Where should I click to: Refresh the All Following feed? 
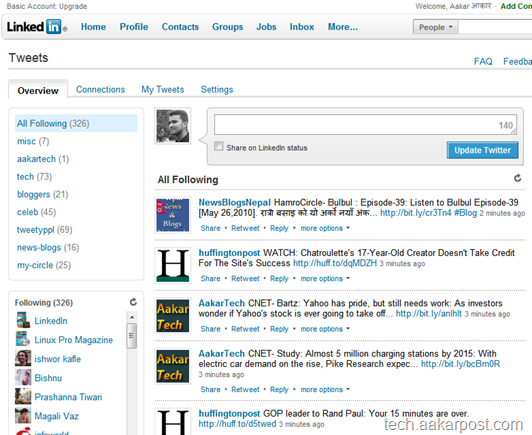pos(517,178)
